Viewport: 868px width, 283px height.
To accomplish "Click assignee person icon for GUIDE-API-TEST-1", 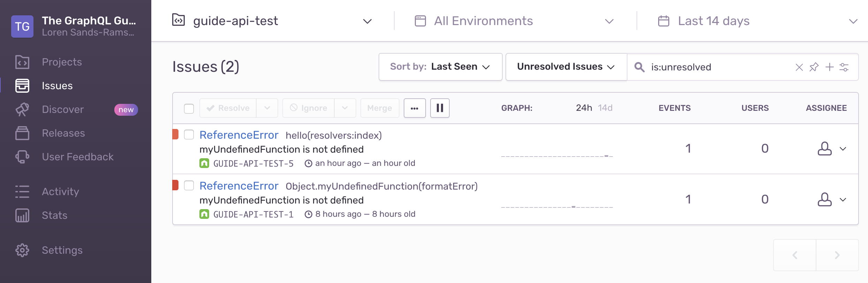I will pyautogui.click(x=825, y=199).
